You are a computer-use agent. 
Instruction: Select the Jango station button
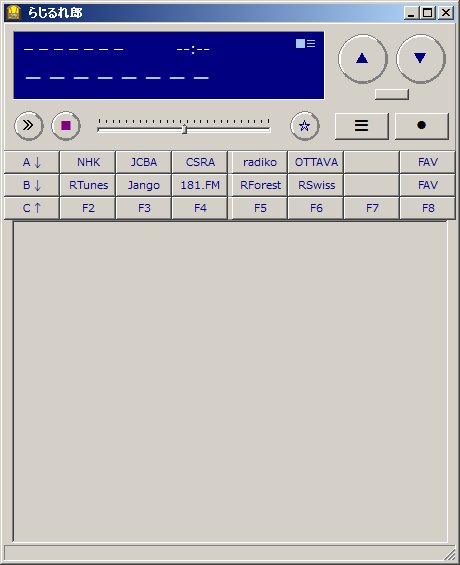pos(144,185)
